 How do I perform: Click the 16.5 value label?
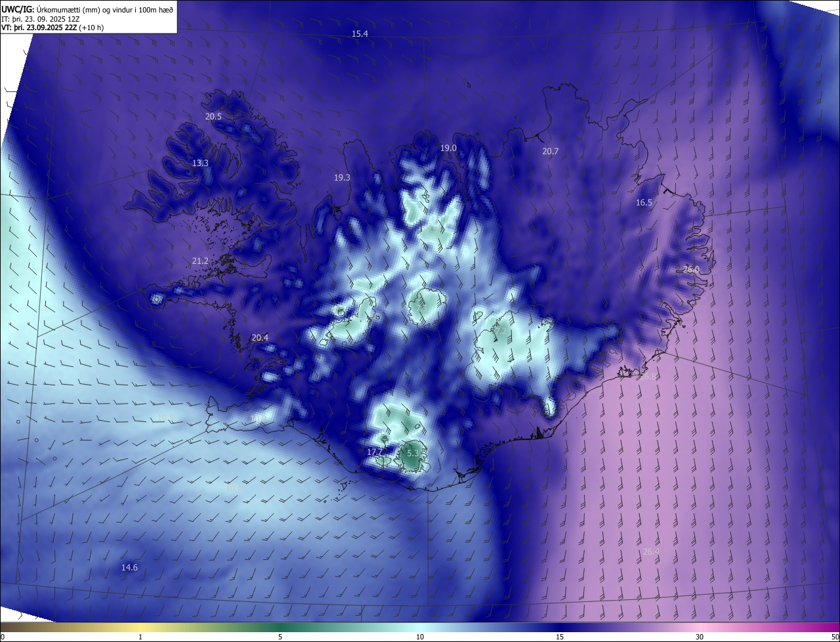coord(644,203)
